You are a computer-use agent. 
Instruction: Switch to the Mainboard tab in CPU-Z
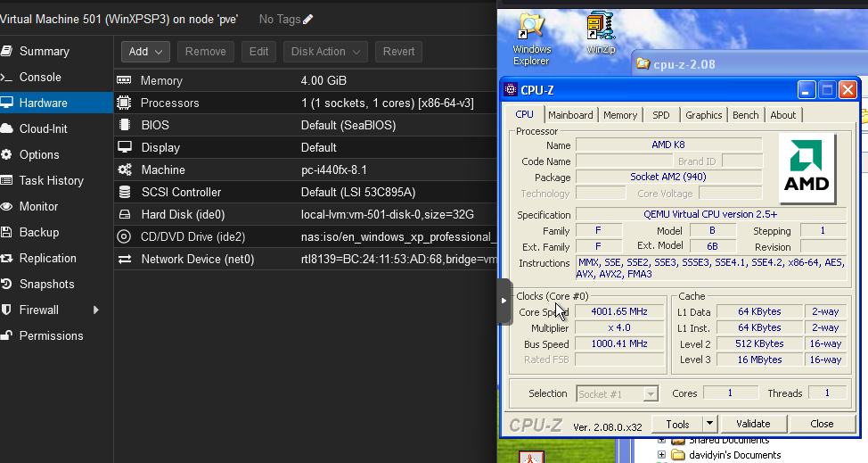pyautogui.click(x=570, y=115)
